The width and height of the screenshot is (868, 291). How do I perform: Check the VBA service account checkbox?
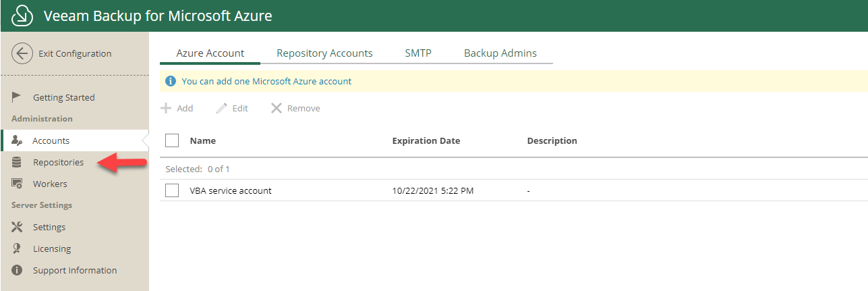click(172, 190)
